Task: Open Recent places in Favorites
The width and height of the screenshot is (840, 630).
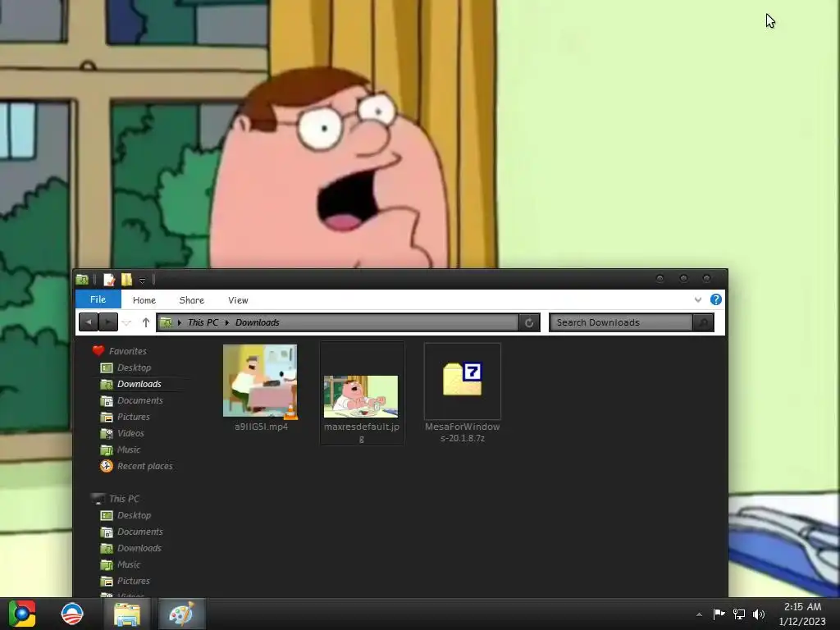Action: [x=144, y=466]
